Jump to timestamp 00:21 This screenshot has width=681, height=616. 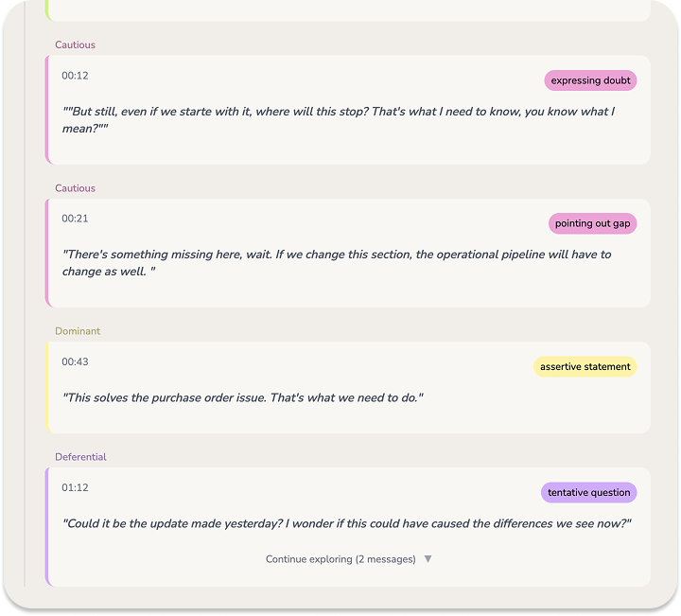75,219
